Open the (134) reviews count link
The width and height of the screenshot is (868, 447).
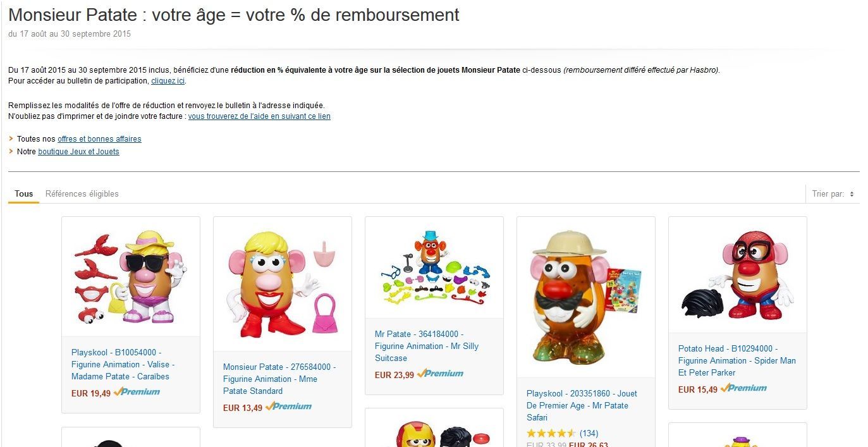589,434
